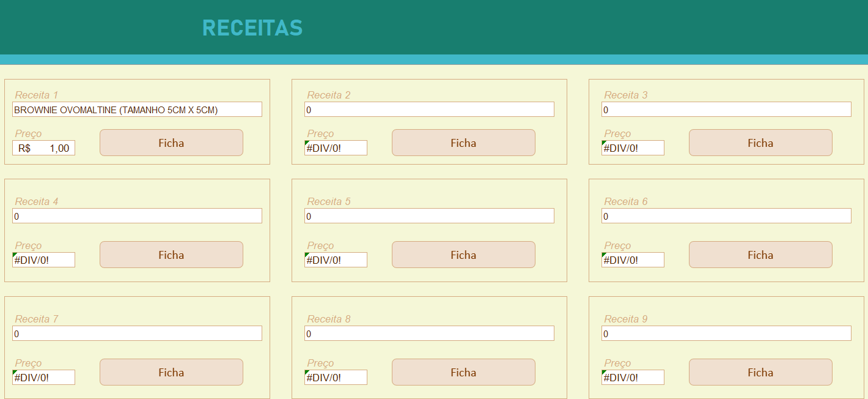Select the Preço cell of Receita 7
Viewport: 868px width, 399px height.
[x=43, y=378]
